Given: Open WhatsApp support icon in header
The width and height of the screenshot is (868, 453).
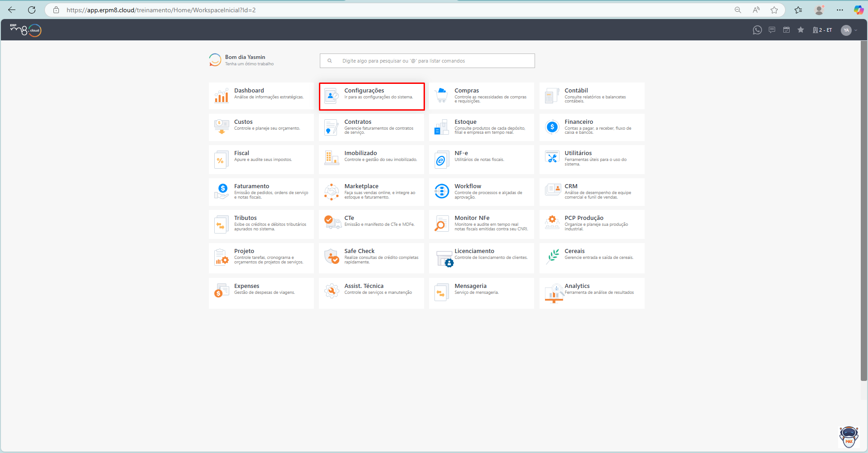Looking at the screenshot, I should coord(757,30).
